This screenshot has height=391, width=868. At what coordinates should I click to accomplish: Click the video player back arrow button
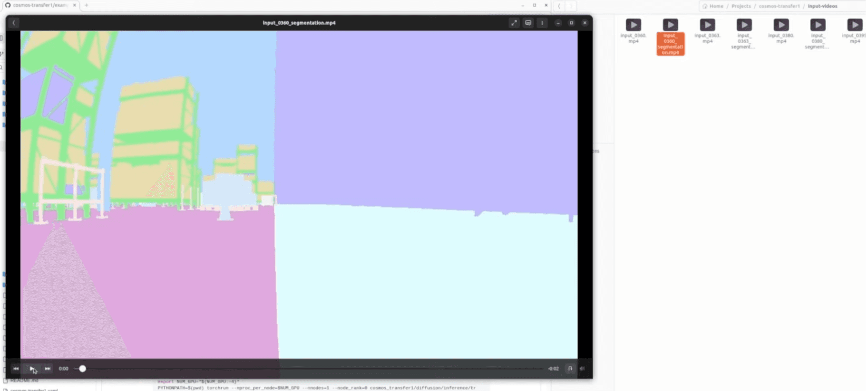coord(14,23)
